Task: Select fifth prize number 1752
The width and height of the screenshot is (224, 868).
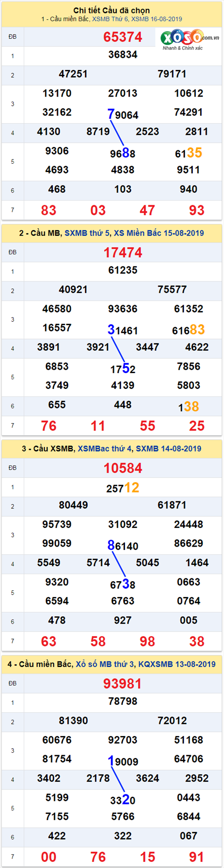Action: (123, 368)
